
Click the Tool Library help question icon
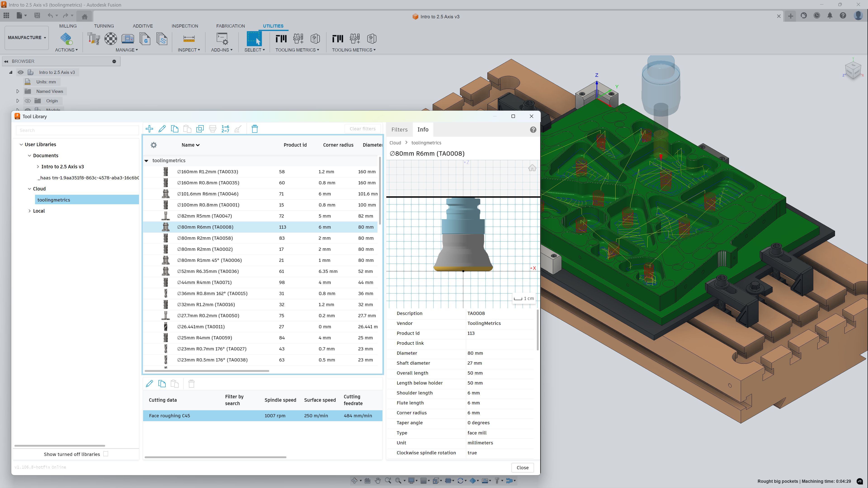pos(533,130)
